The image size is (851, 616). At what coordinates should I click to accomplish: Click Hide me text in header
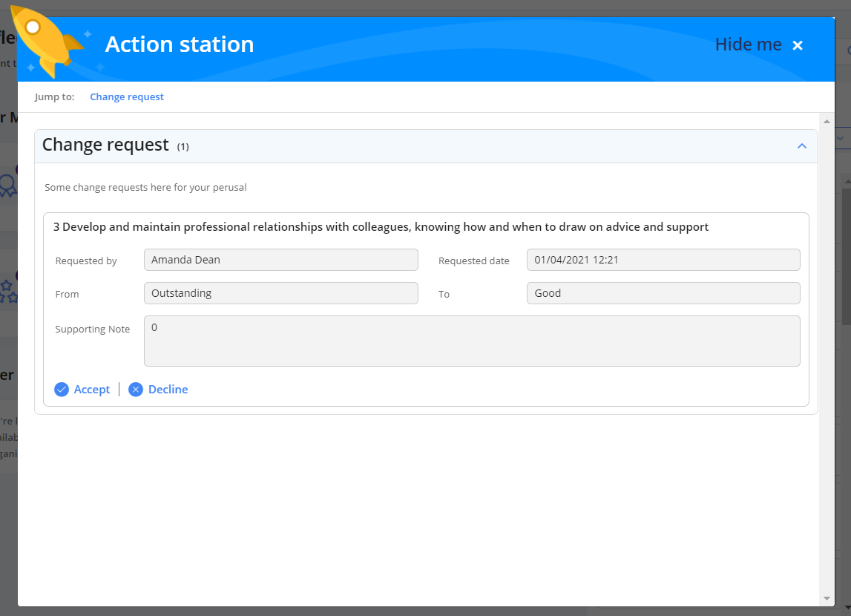(749, 45)
